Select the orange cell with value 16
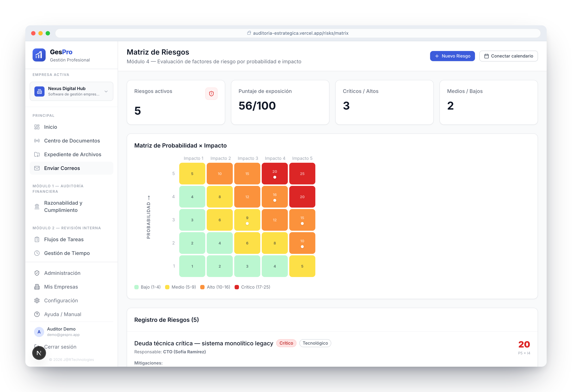Screen dimensions: 572x392 point(275,197)
